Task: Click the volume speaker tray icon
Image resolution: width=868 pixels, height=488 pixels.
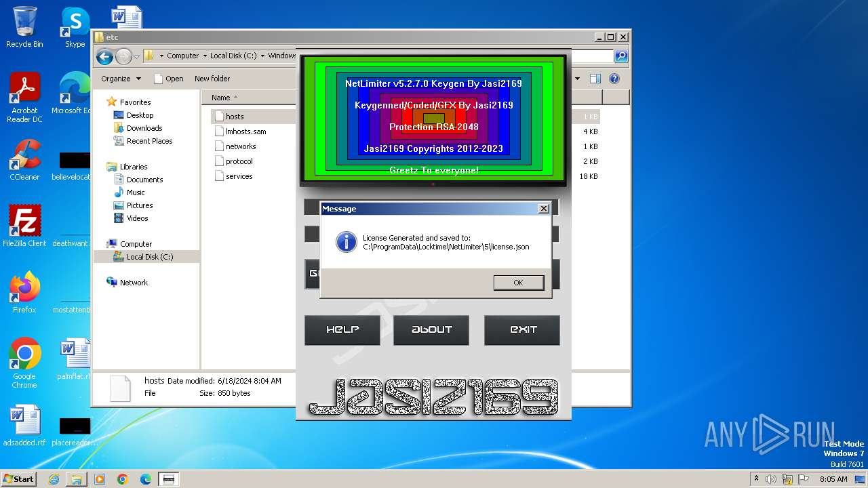Action: point(770,479)
